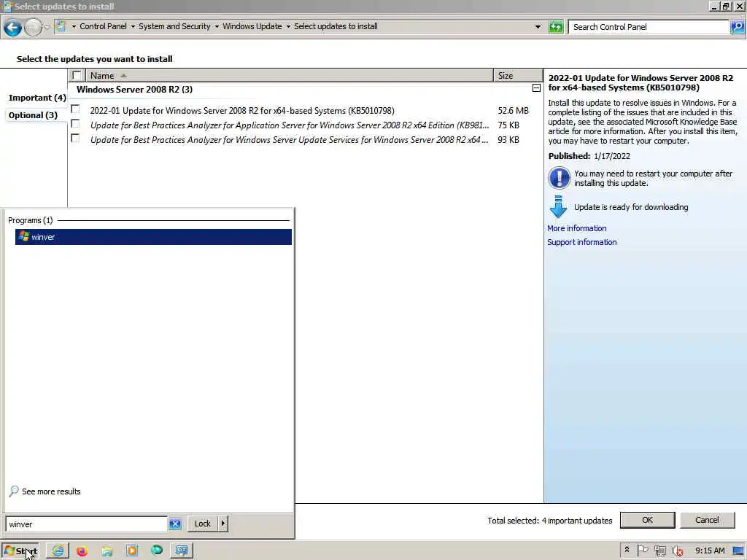Open the media player taskbar icon
Image resolution: width=747 pixels, height=560 pixels.
[x=132, y=551]
